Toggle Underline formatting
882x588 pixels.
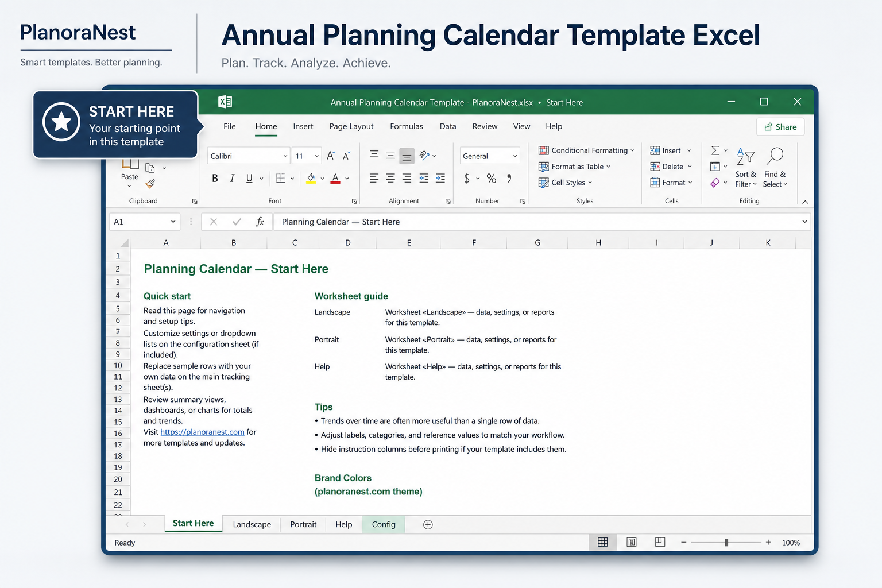[x=249, y=179]
